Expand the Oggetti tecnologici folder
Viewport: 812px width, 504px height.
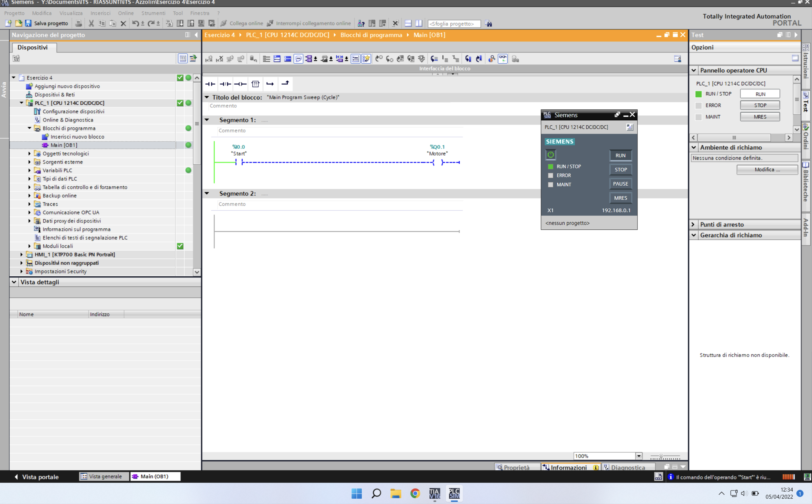coord(29,153)
